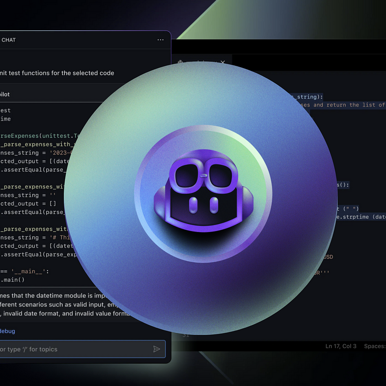Click the highlighted return the list comment in the editor
Image resolution: width=386 pixels, height=386 pixels.
[339, 105]
